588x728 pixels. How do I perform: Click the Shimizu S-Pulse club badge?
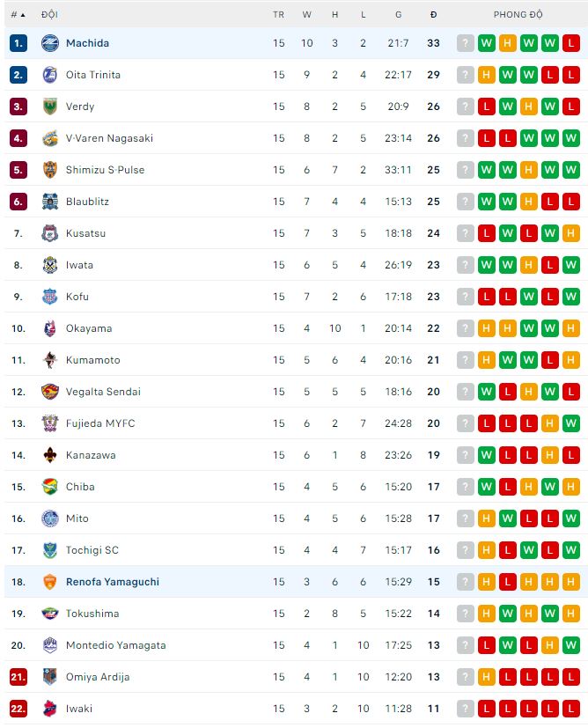49,170
